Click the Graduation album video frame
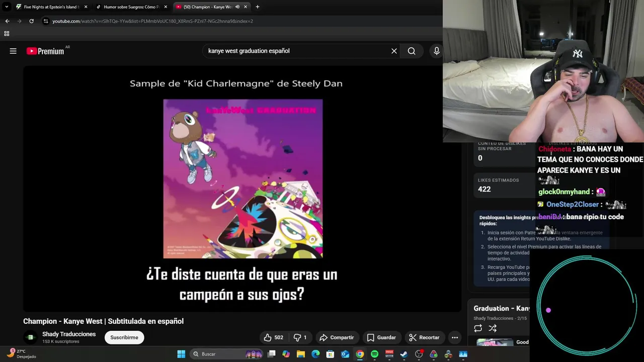644x362 pixels. click(243, 178)
